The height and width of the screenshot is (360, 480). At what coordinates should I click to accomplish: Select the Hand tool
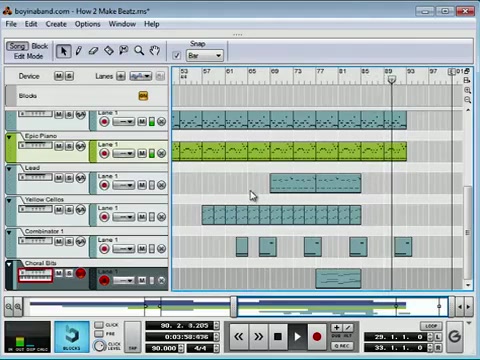[154, 51]
